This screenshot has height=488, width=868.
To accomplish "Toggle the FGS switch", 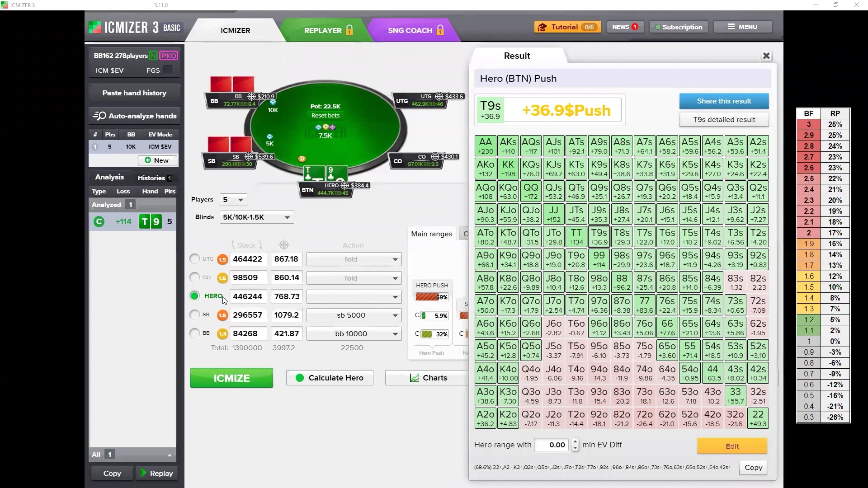I will [x=167, y=70].
